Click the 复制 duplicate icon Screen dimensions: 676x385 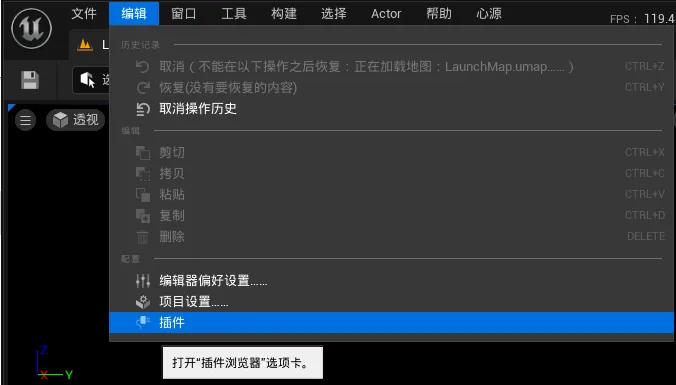pos(143,216)
